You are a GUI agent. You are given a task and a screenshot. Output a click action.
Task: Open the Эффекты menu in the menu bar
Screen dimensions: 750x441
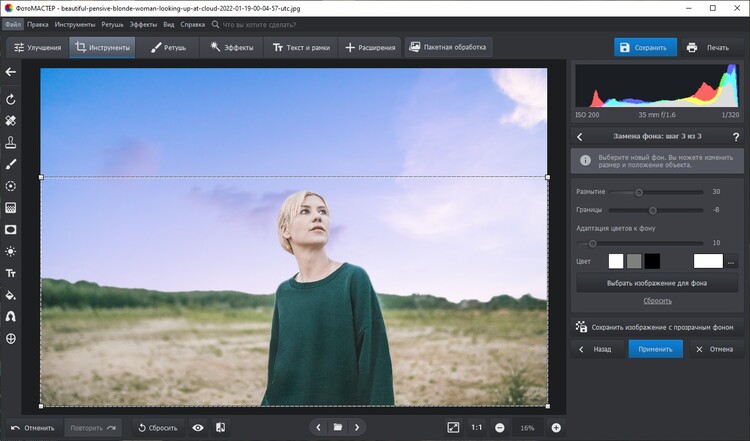click(144, 23)
